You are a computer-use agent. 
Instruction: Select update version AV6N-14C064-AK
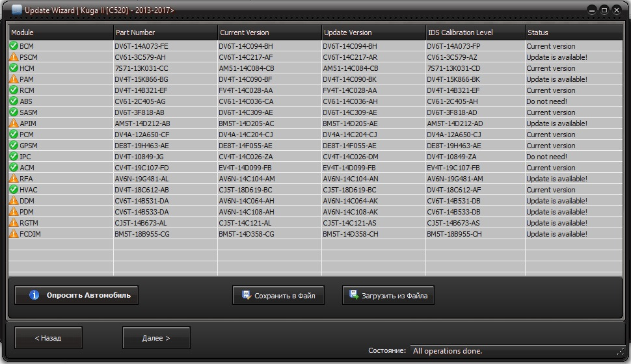pos(350,201)
